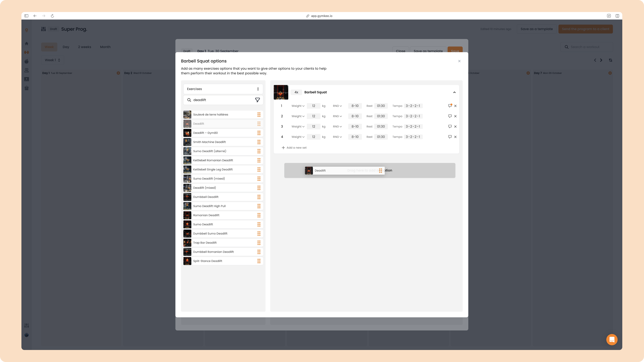
Task: Go back in the browser toolbar
Action: [35, 16]
